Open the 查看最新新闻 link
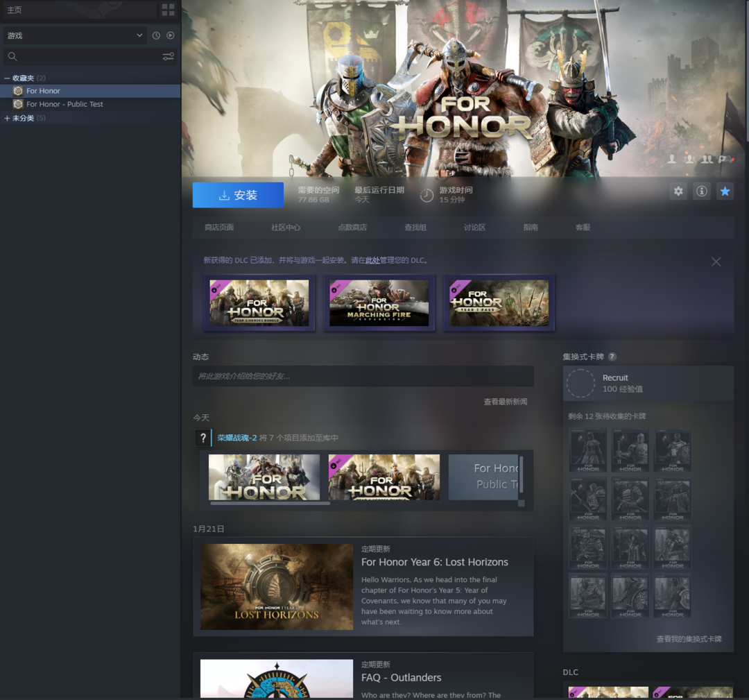 (x=505, y=402)
